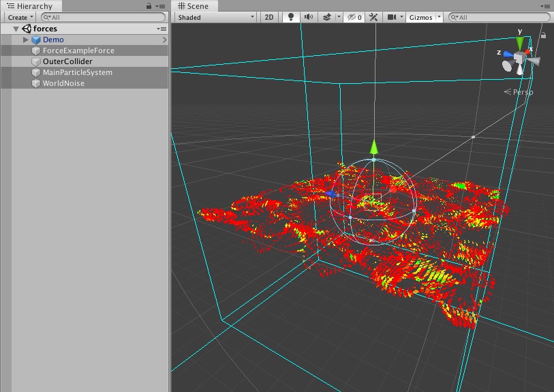The width and height of the screenshot is (554, 392).
Task: Click the center cube of the orientation gizmo
Action: pos(519,58)
